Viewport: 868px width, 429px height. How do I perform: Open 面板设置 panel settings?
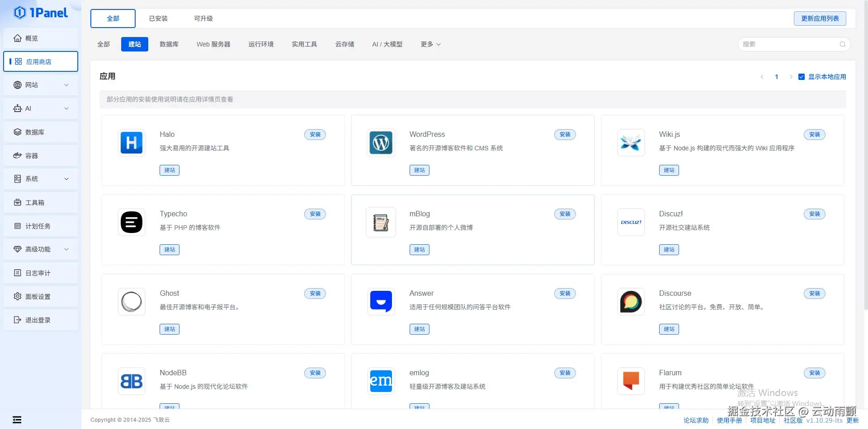[x=41, y=296]
